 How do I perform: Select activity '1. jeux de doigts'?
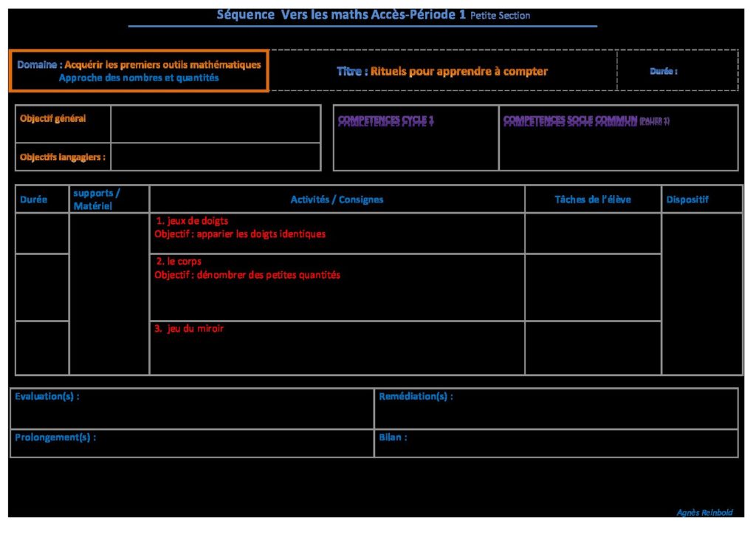point(192,221)
